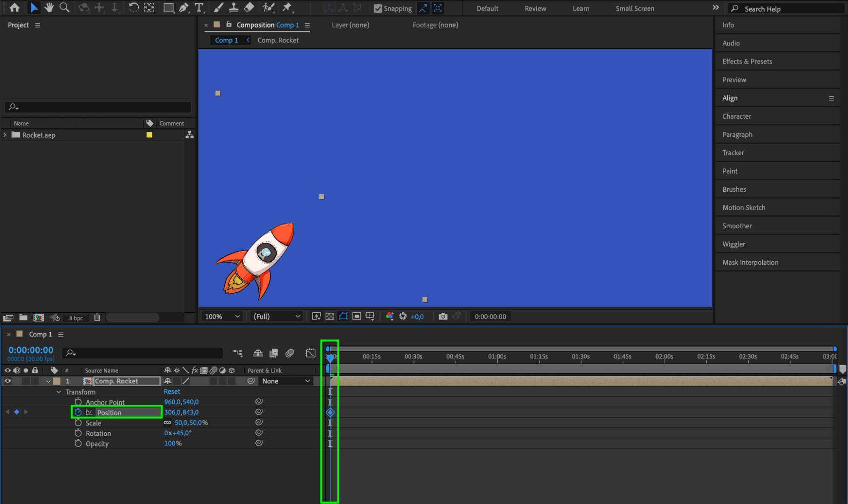Take a snapshot with camera icon
Image resolution: width=848 pixels, height=504 pixels.
pos(443,316)
